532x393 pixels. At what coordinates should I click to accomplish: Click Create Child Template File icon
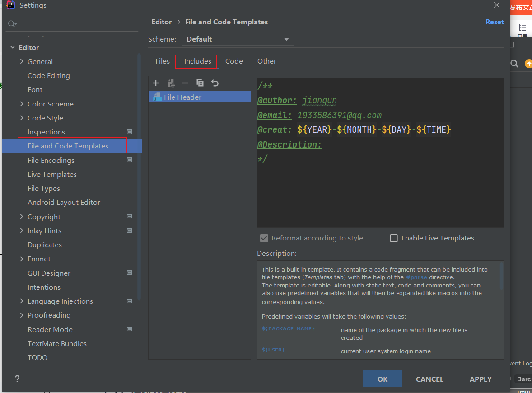tap(171, 83)
